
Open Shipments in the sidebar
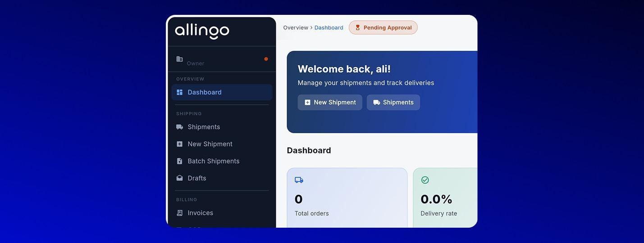pyautogui.click(x=222, y=127)
